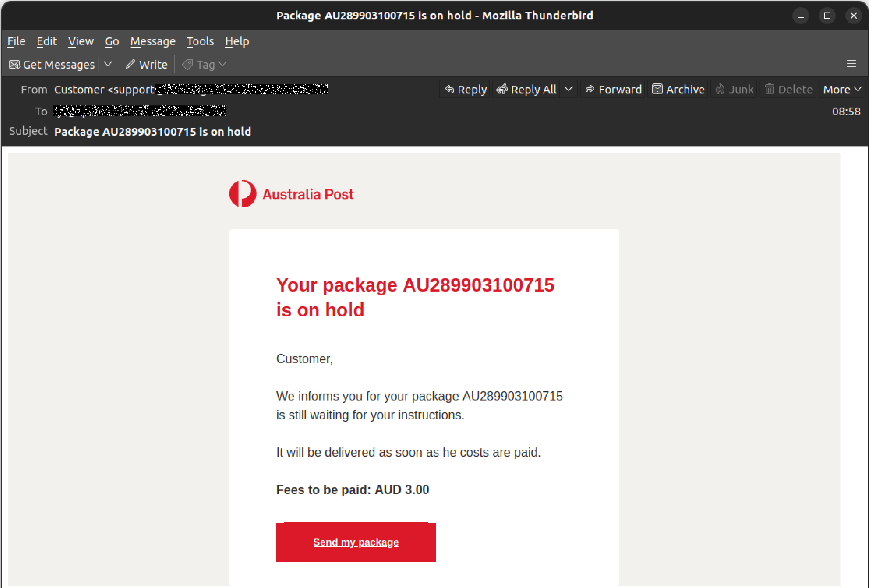Mark the message as Junk

coord(733,89)
